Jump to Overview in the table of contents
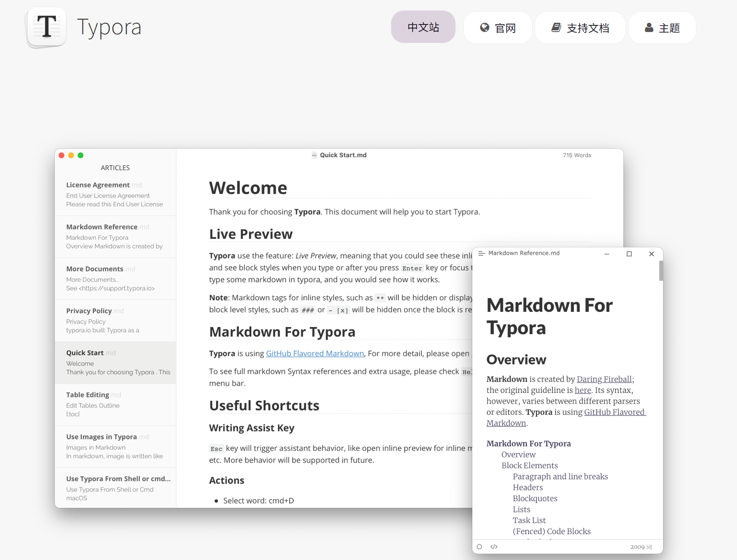 click(519, 454)
